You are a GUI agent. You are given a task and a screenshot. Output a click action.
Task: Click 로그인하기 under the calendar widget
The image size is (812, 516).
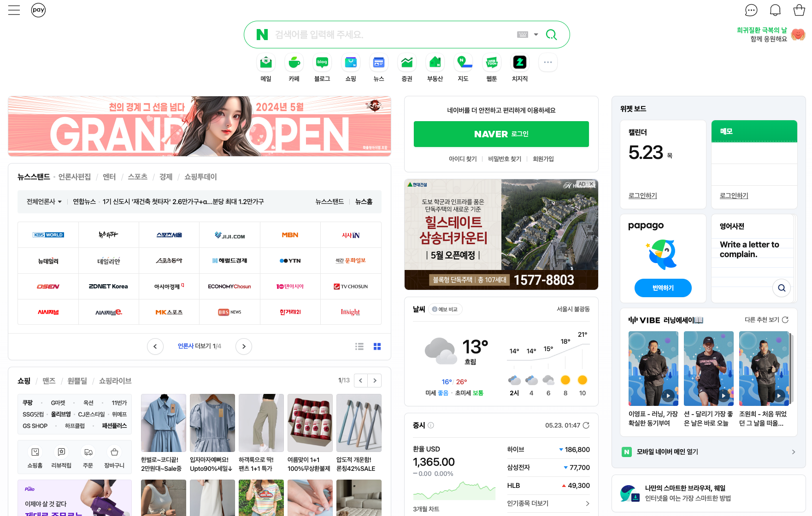(x=643, y=196)
